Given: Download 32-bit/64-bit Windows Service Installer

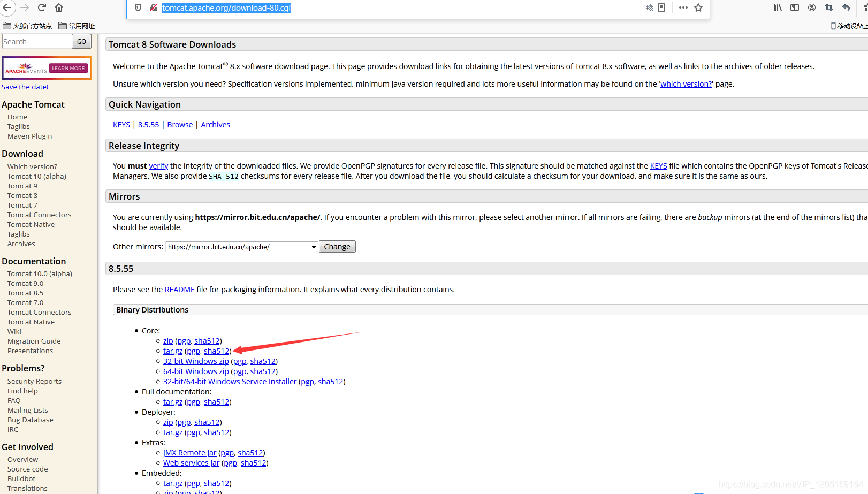Looking at the screenshot, I should coord(230,382).
